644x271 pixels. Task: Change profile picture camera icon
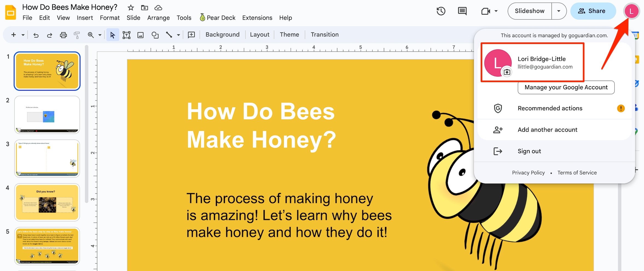507,72
